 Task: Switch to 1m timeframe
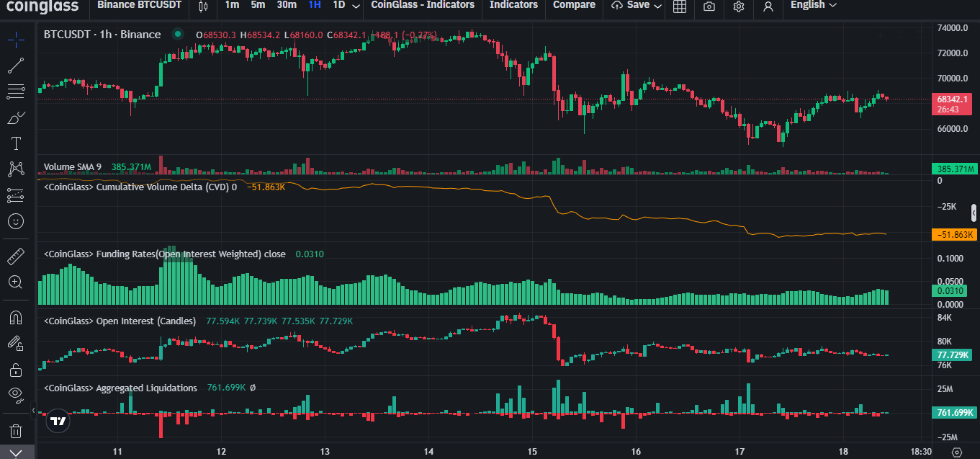click(x=232, y=5)
